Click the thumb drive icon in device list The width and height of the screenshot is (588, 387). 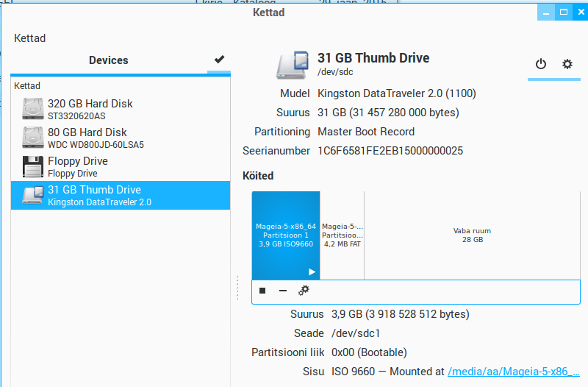click(33, 195)
